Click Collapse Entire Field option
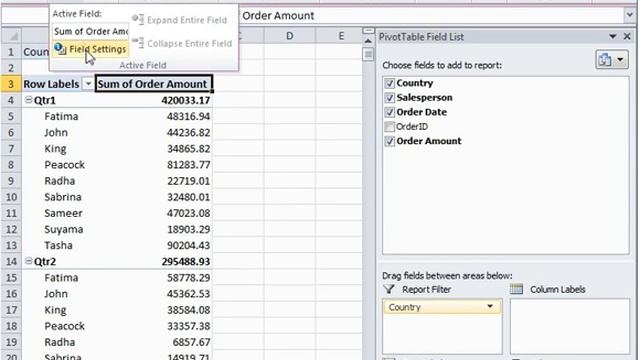Image resolution: width=640 pixels, height=360 pixels. pyautogui.click(x=182, y=43)
